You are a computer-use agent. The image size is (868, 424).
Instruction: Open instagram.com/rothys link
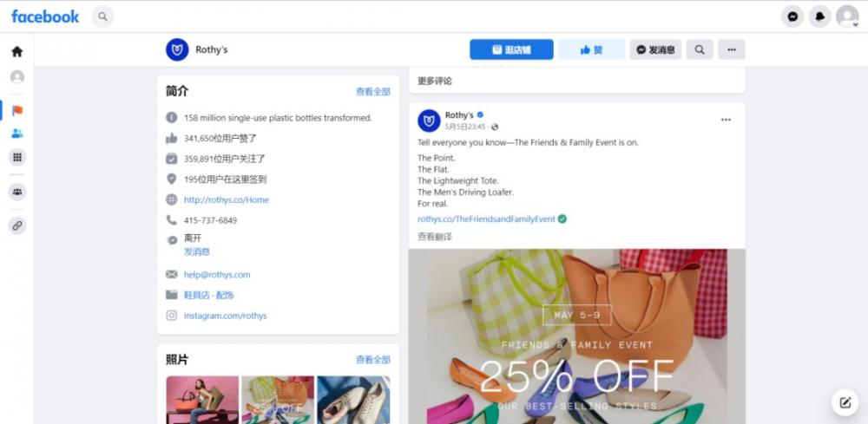point(226,316)
